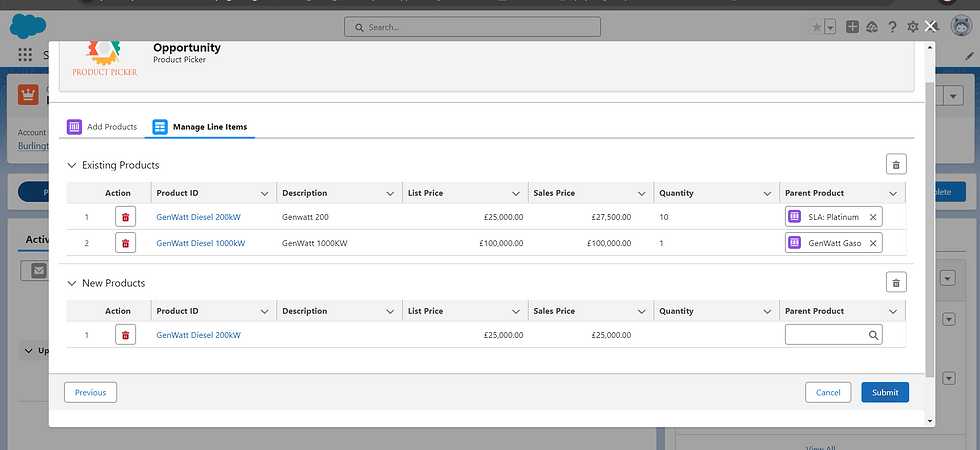Click the global Search box
This screenshot has width=980, height=450.
(472, 27)
